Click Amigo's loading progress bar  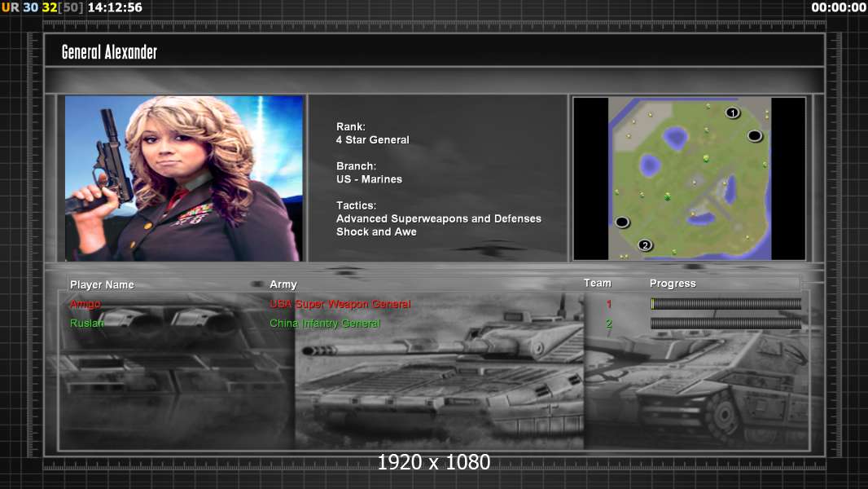726,303
